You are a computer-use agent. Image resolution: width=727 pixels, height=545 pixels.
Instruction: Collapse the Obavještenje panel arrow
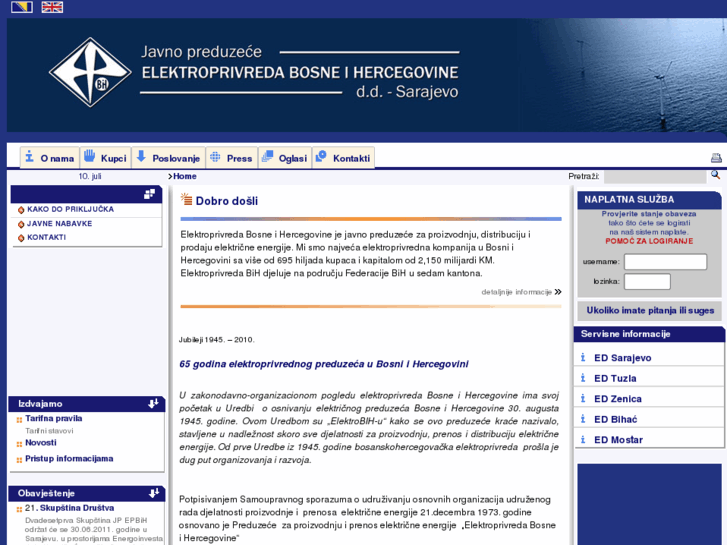tap(154, 493)
